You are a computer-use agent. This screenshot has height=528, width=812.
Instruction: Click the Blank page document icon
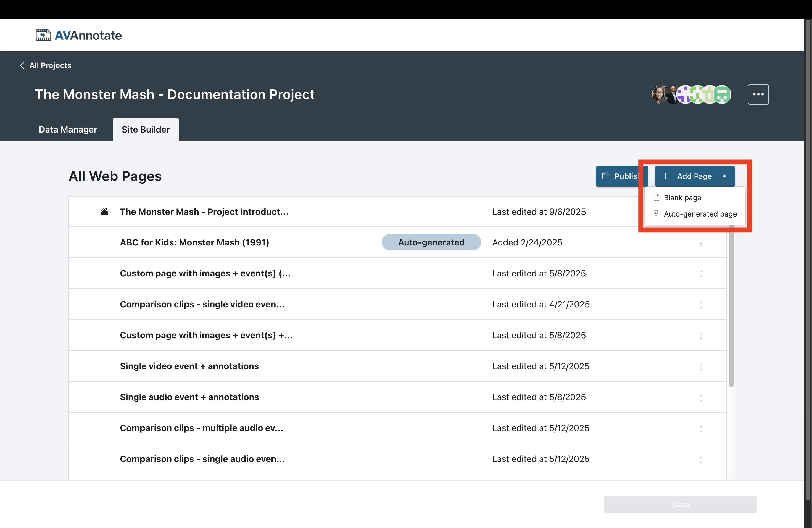click(x=656, y=197)
